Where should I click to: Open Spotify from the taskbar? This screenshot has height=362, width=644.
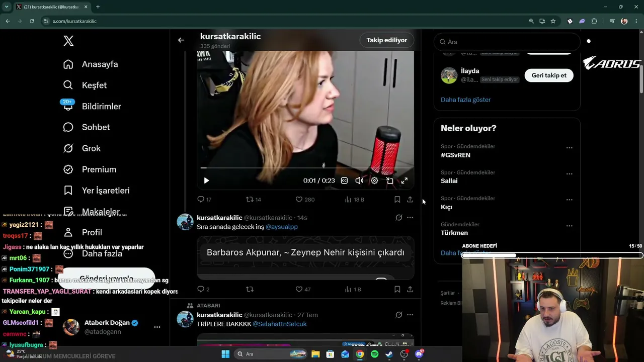pyautogui.click(x=374, y=354)
